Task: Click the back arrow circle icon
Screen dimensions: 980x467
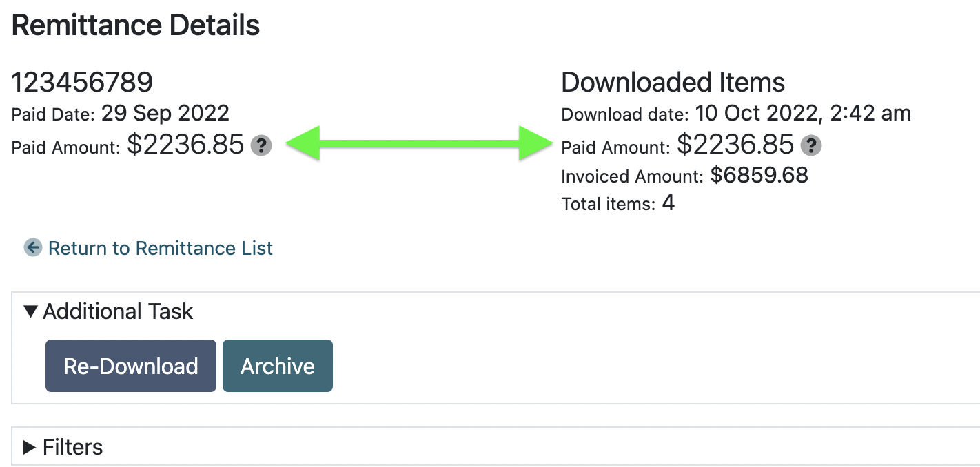Action: coord(33,248)
